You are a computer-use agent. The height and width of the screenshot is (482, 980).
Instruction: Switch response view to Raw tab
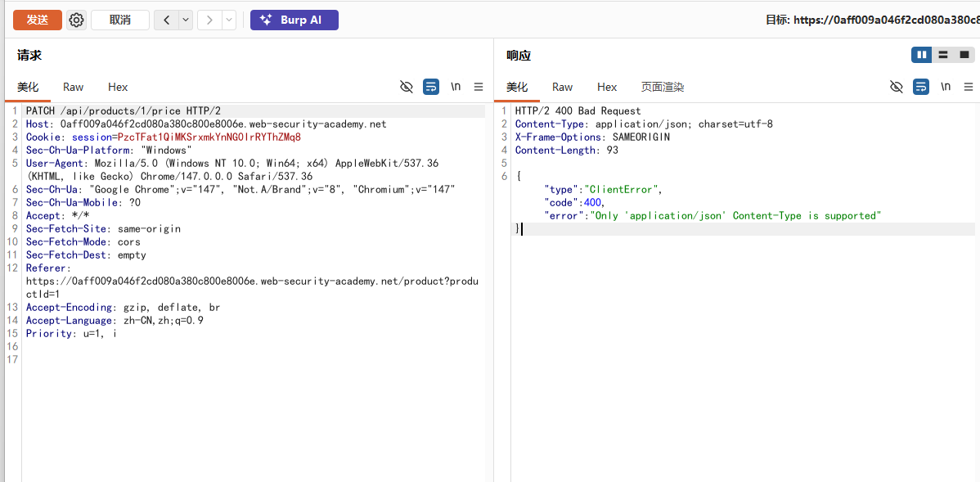point(563,87)
